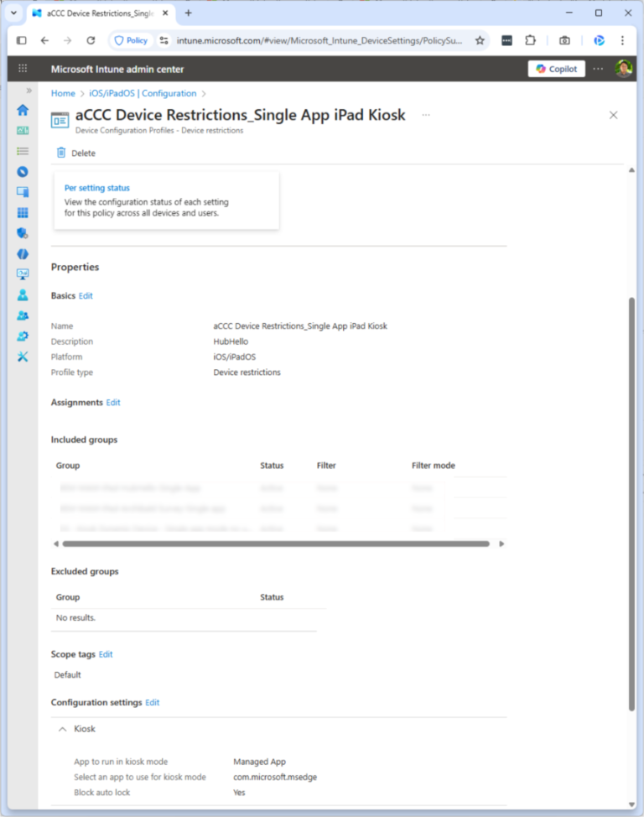Click the address bar URL field

click(x=319, y=40)
